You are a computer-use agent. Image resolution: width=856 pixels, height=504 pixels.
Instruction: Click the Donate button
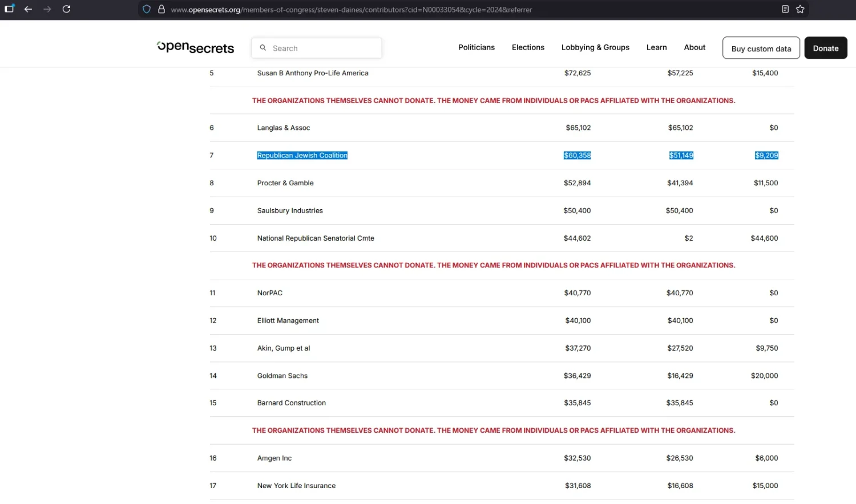tap(826, 48)
